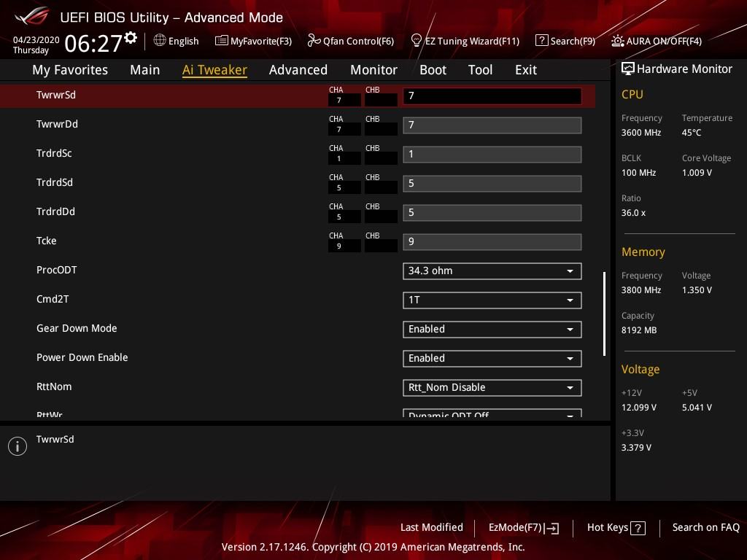
Task: Open the ProcODT dropdown
Action: pos(492,271)
